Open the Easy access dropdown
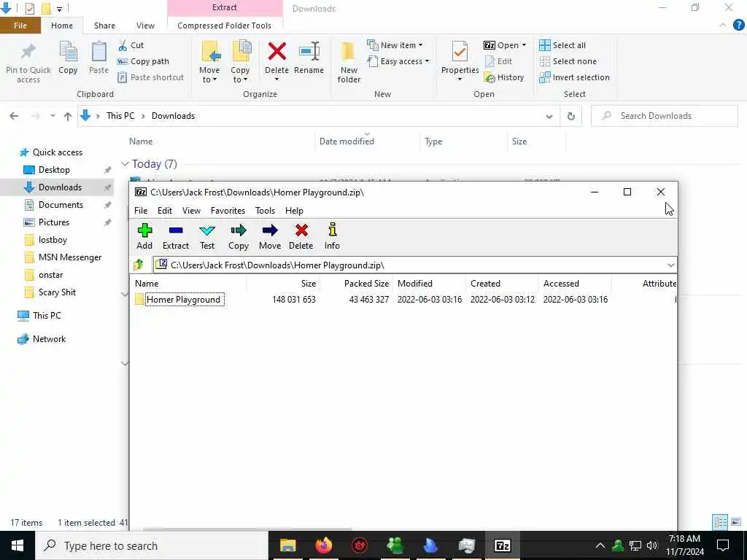Screen dimensions: 747x560 click(x=398, y=61)
